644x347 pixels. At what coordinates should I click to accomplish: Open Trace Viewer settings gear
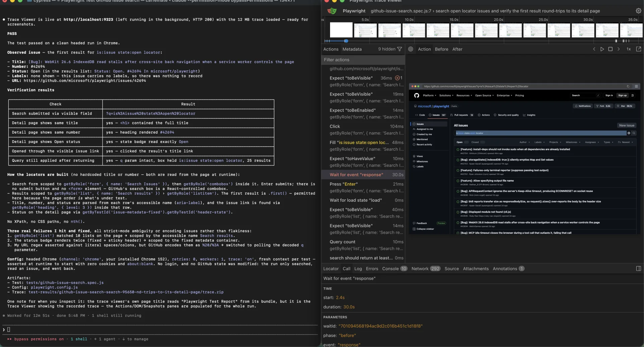[x=638, y=11]
